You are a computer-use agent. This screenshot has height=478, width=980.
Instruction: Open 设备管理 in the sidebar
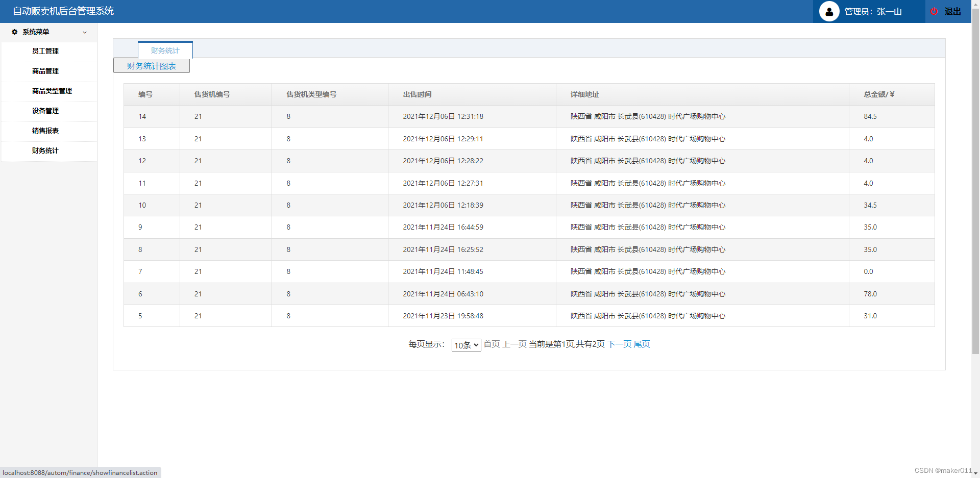(45, 111)
